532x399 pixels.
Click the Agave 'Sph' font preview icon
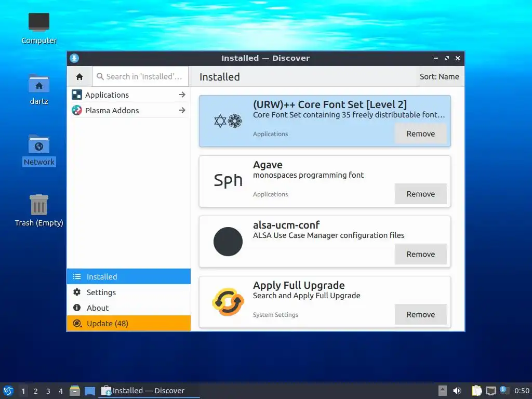228,180
